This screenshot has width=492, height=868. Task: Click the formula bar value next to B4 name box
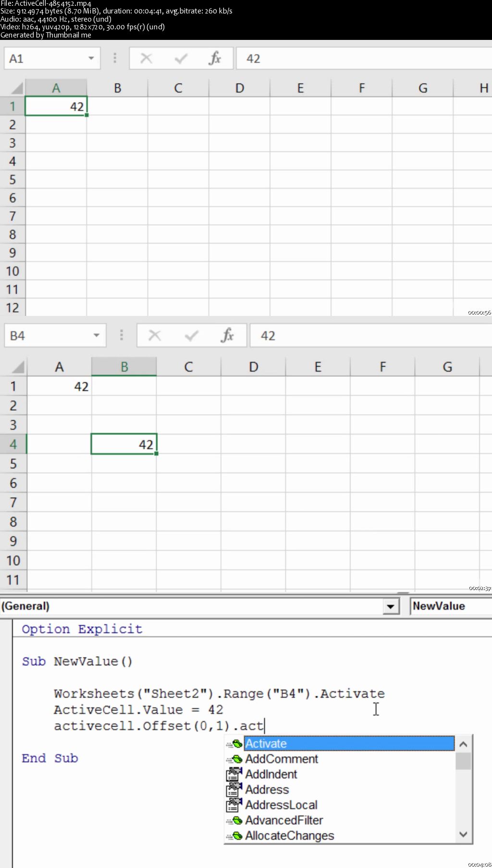(268, 335)
